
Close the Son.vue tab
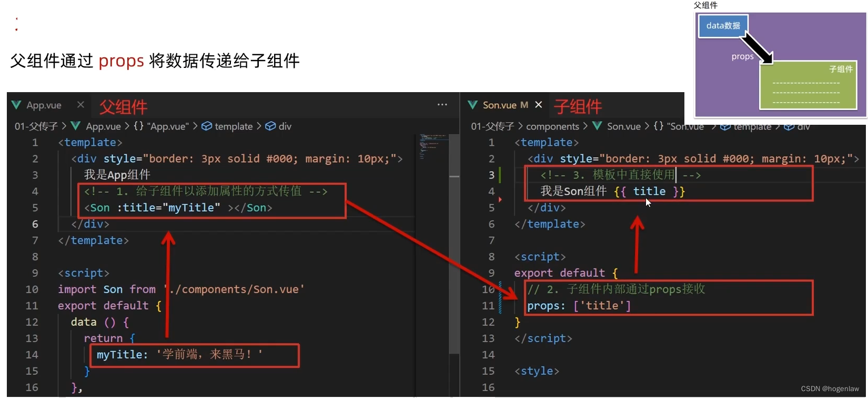coord(538,105)
